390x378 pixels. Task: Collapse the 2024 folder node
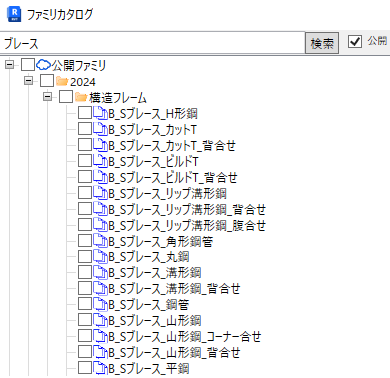point(29,81)
